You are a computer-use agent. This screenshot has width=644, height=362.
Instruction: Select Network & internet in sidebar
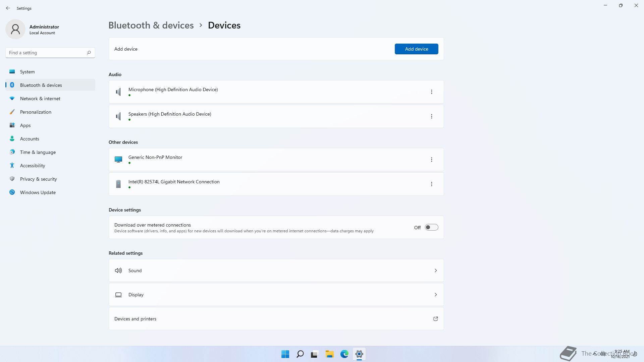point(40,99)
